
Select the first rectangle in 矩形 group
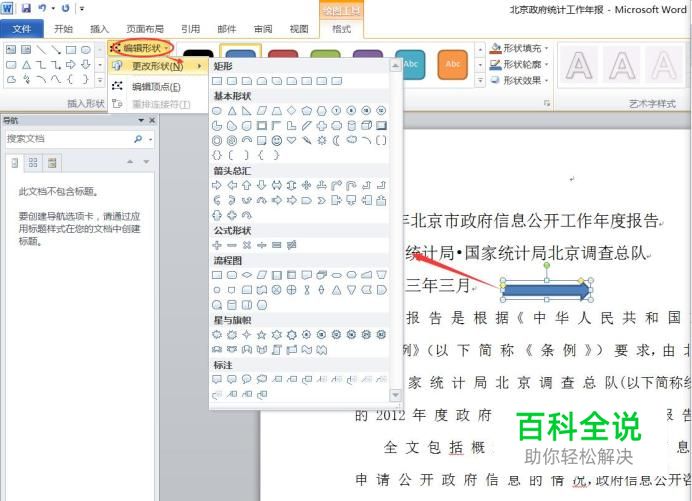coord(217,81)
